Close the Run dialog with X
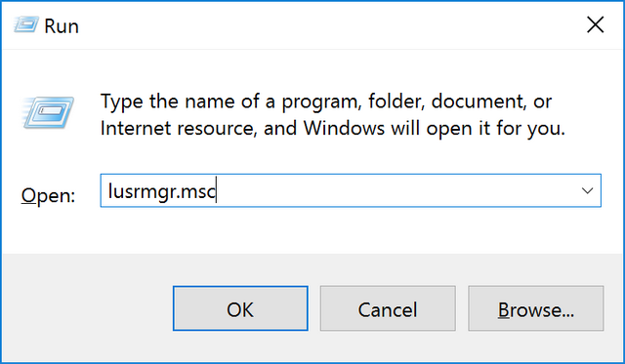Screen dimensions: 625x364 pyautogui.click(x=595, y=25)
